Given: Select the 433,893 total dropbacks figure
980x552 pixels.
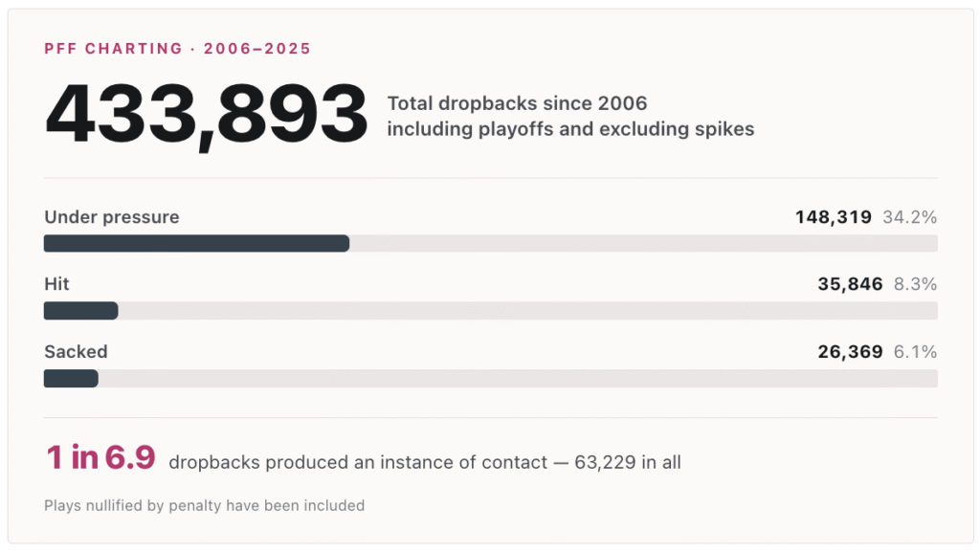Looking at the screenshot, I should 207,116.
